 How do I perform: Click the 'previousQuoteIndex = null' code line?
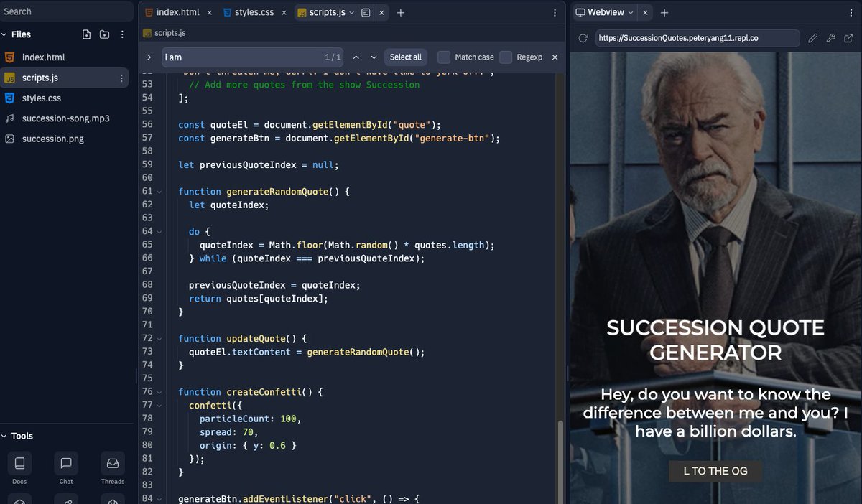258,164
